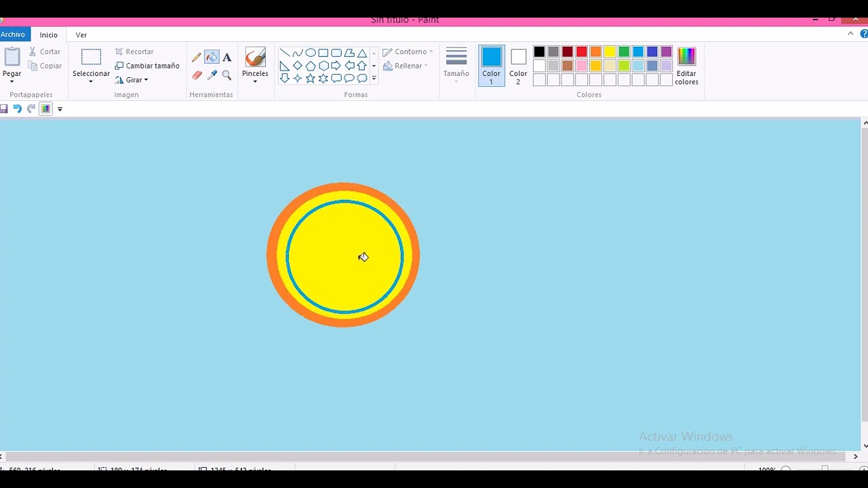This screenshot has height=488, width=868.
Task: Choose the Up arrow shape
Action: (362, 66)
